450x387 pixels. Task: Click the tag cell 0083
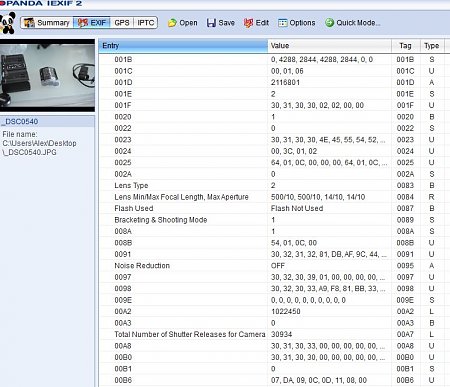405,185
